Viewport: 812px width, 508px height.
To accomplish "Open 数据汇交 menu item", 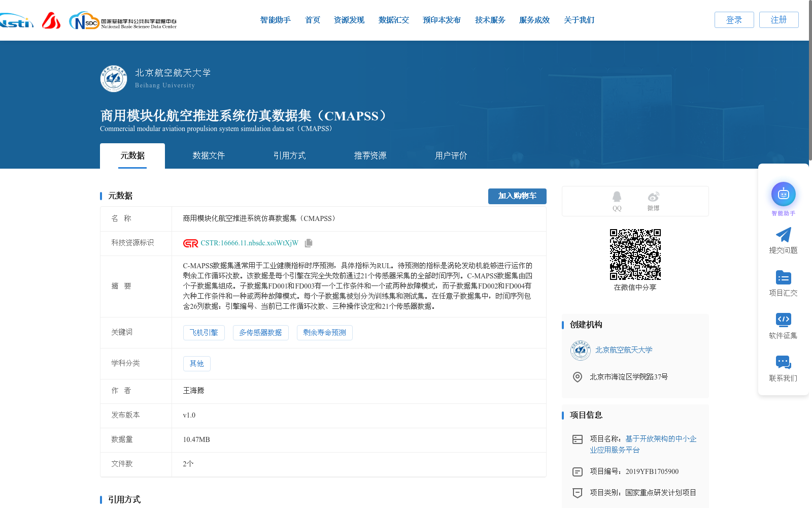I will point(394,20).
